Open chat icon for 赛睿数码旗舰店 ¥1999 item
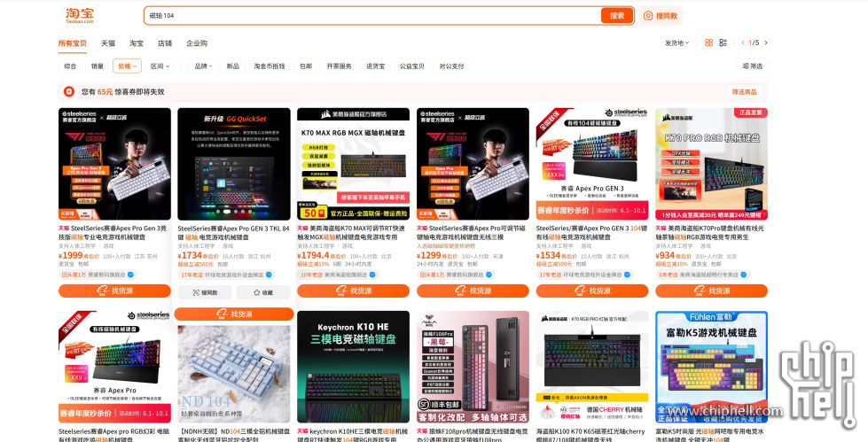 130,275
